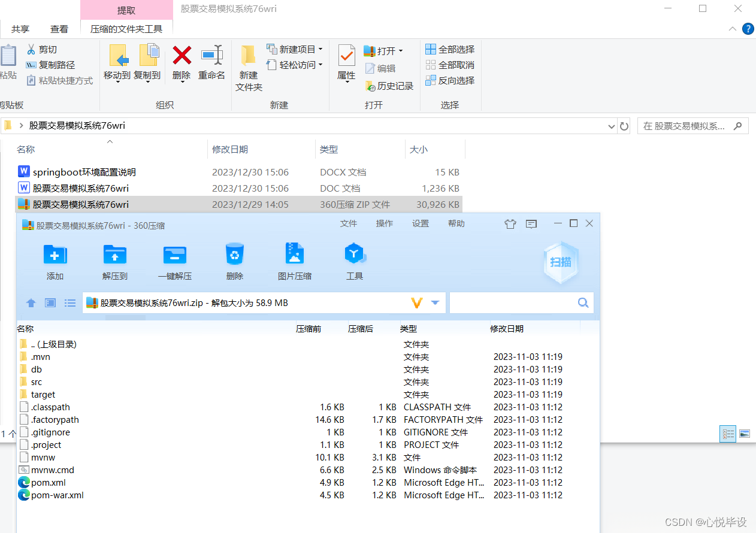
Task: Click the 剪切 (Cut) scissors icon
Action: coord(31,49)
